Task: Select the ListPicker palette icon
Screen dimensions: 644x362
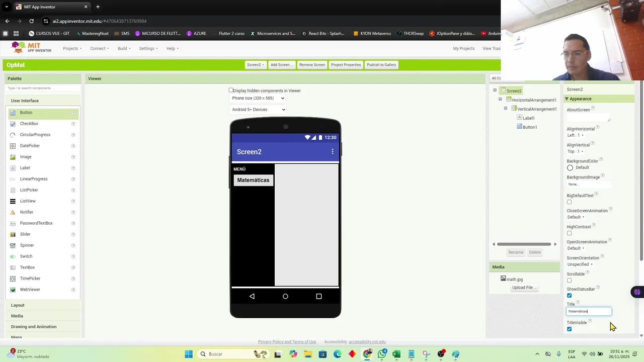Action: click(x=13, y=190)
